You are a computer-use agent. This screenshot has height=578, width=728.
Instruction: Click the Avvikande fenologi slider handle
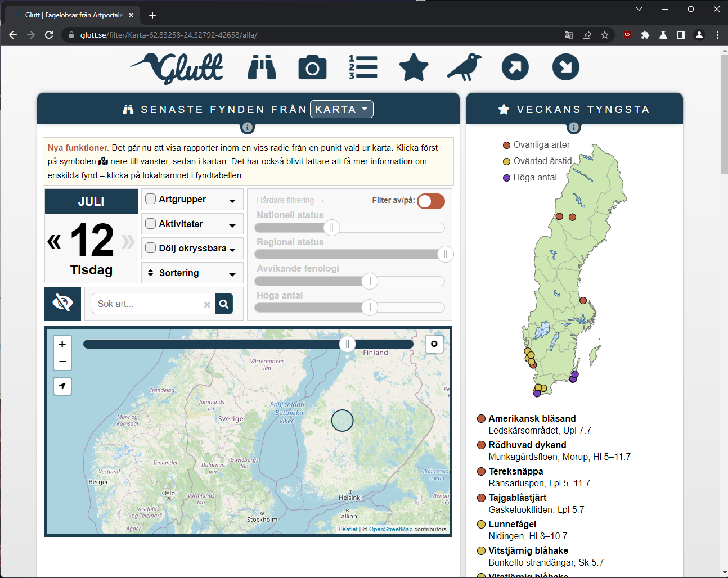pyautogui.click(x=370, y=281)
